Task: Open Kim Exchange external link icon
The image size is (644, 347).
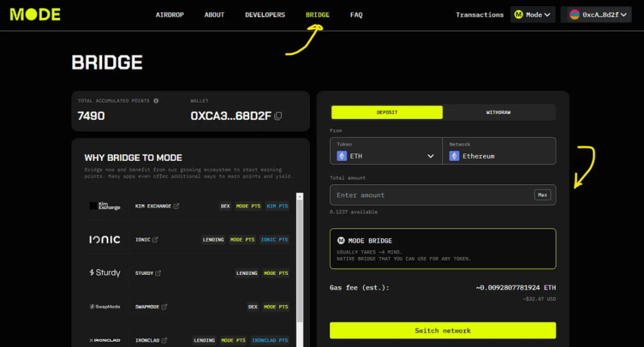Action: click(x=176, y=206)
